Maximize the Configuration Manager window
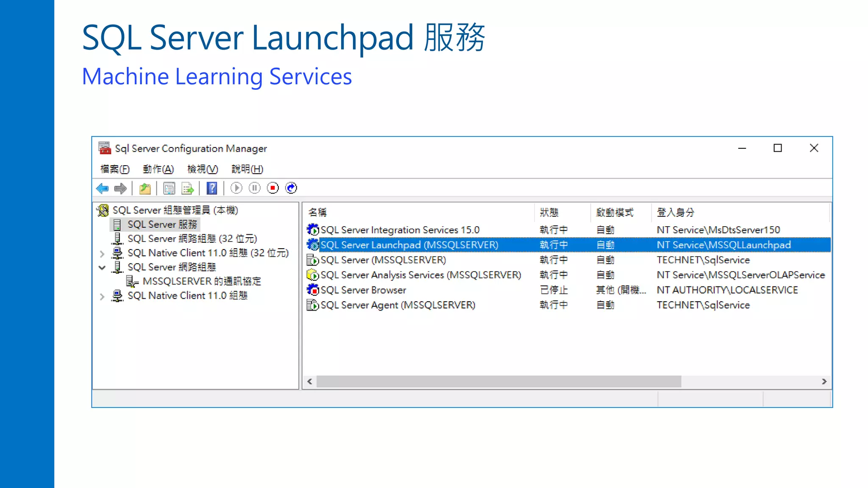 click(778, 148)
